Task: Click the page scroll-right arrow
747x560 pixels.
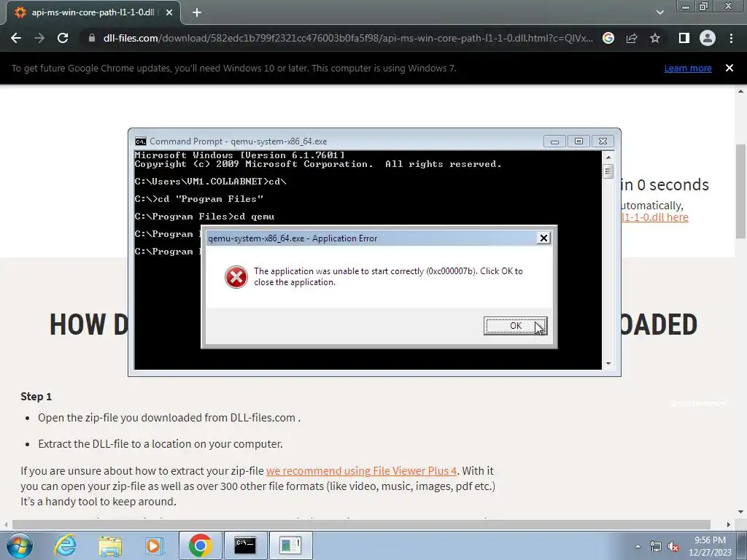Action: pos(729,524)
